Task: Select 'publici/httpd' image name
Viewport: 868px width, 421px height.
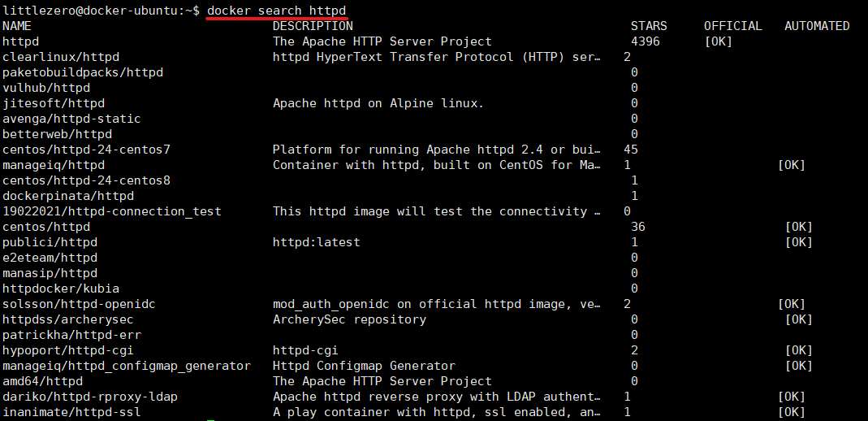Action: click(x=50, y=243)
